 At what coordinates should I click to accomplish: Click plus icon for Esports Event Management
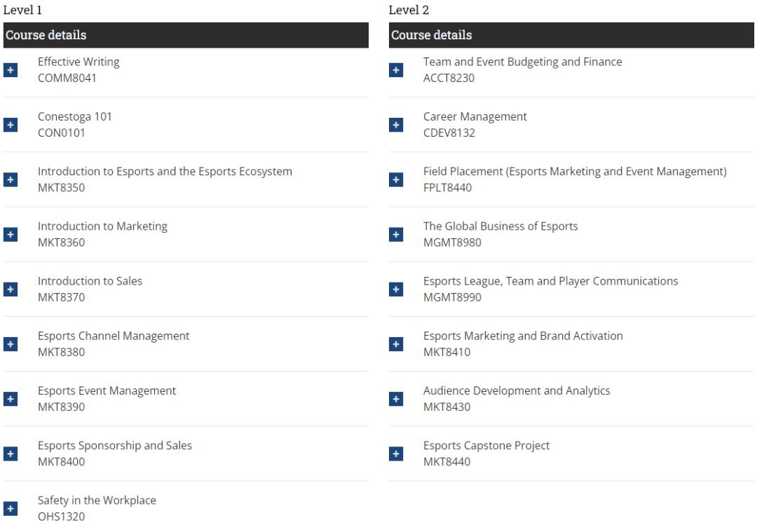[11, 399]
